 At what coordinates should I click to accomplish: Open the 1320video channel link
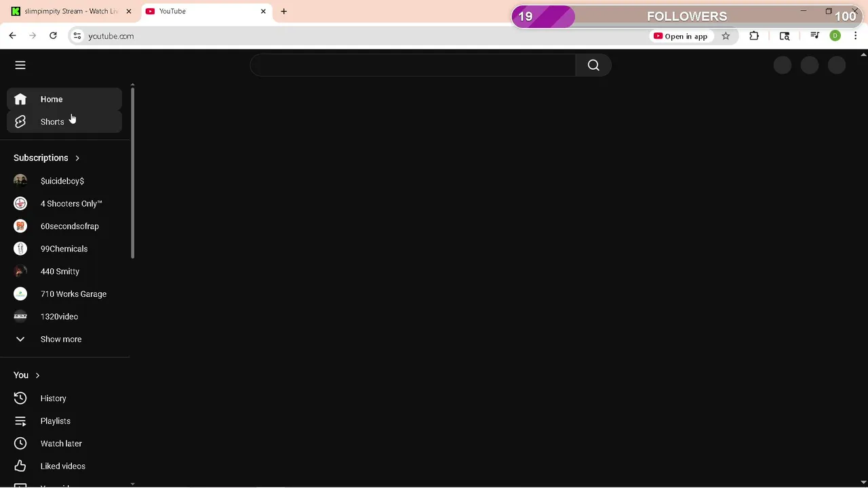pyautogui.click(x=59, y=317)
